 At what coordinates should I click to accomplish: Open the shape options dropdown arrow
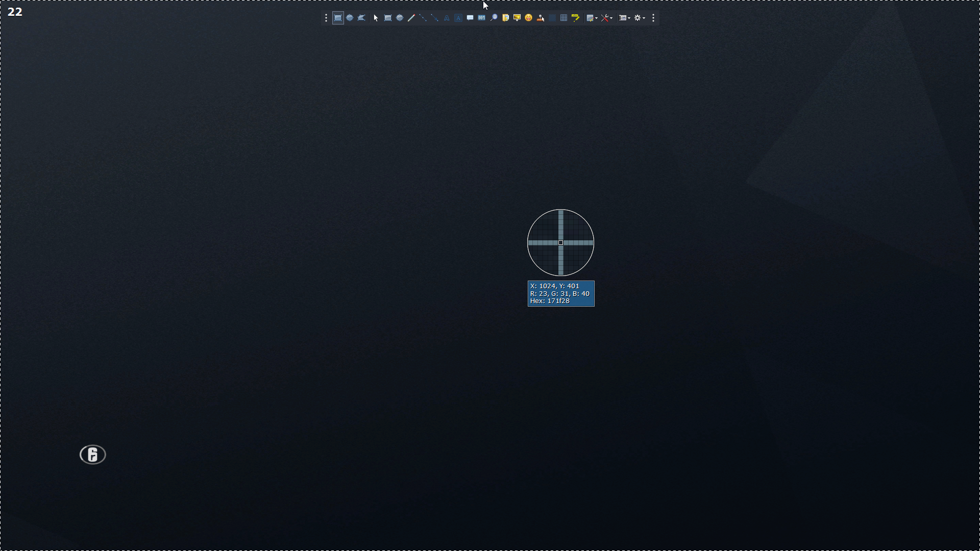point(597,18)
